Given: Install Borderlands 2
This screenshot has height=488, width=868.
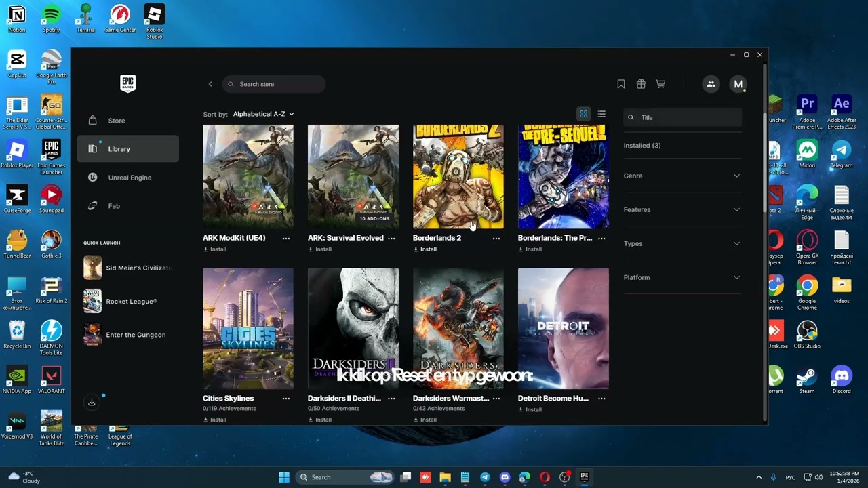Looking at the screenshot, I should (425, 249).
